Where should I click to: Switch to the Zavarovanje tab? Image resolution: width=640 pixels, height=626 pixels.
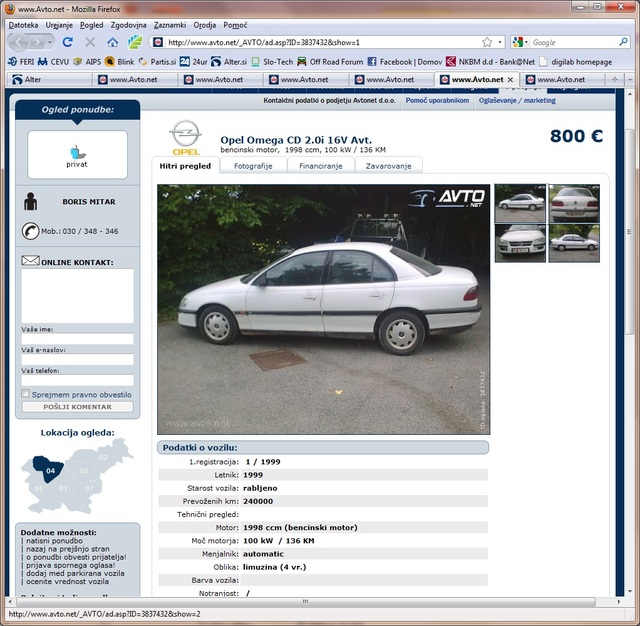(x=389, y=166)
